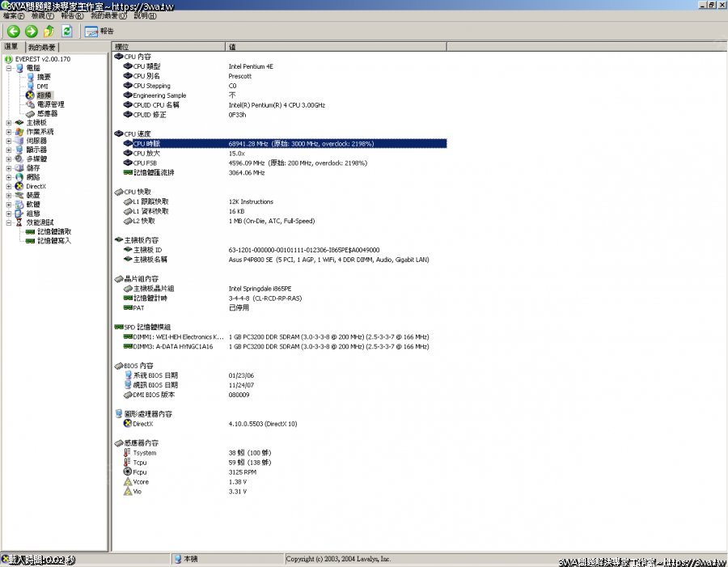This screenshot has width=728, height=567.
Task: Collapse the 效能測試 benchmark tree node
Action: point(9,222)
